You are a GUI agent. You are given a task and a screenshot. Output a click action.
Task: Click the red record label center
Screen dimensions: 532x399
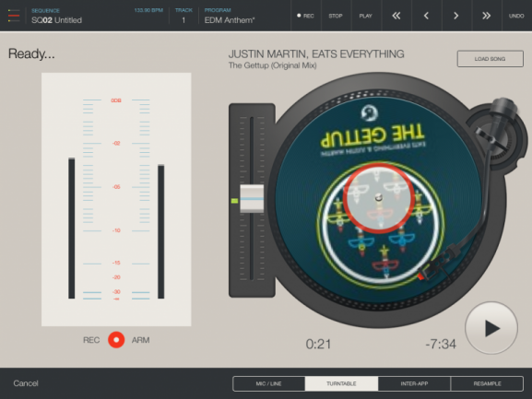(x=378, y=198)
